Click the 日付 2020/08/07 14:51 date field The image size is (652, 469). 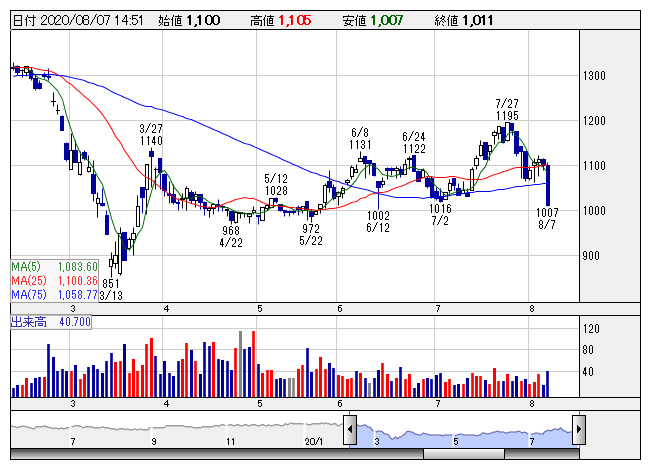[x=78, y=20]
